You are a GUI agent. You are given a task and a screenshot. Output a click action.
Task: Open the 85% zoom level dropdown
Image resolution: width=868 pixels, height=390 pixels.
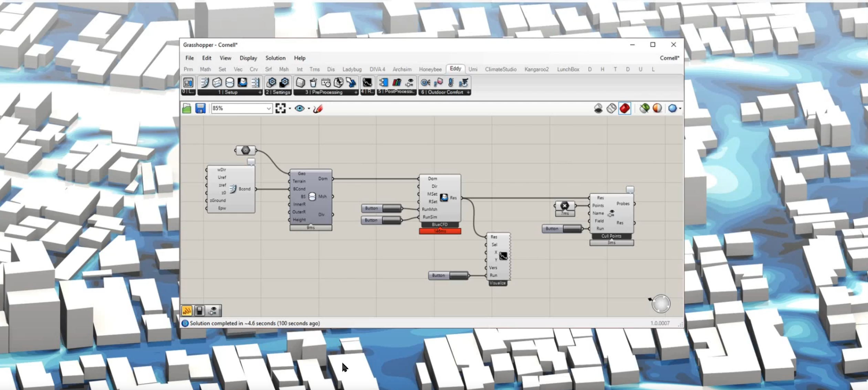pos(269,109)
